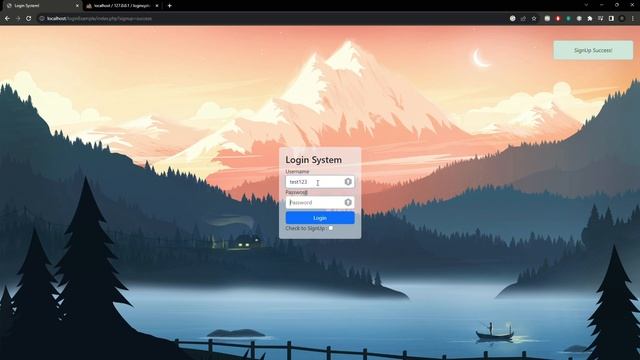
Task: Close the localhost phpMyAdmin tab
Action: 157,6
